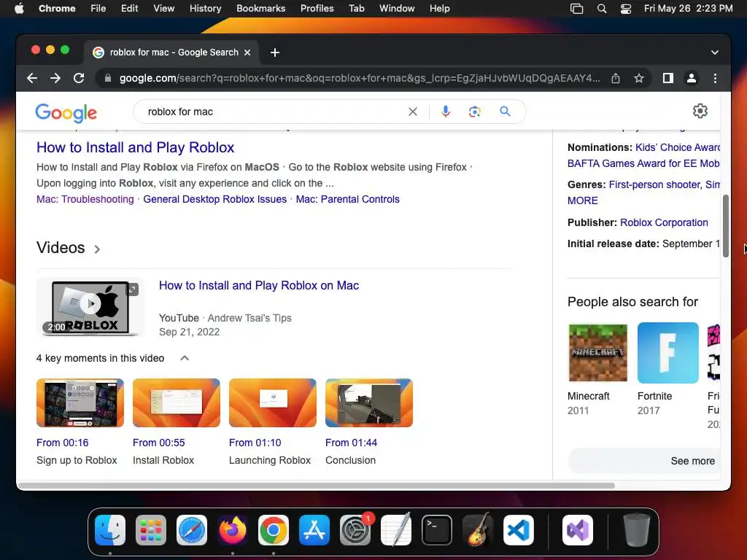Screen dimensions: 747x560
Task: Open Chrome's three-dot menu
Action: point(715,78)
